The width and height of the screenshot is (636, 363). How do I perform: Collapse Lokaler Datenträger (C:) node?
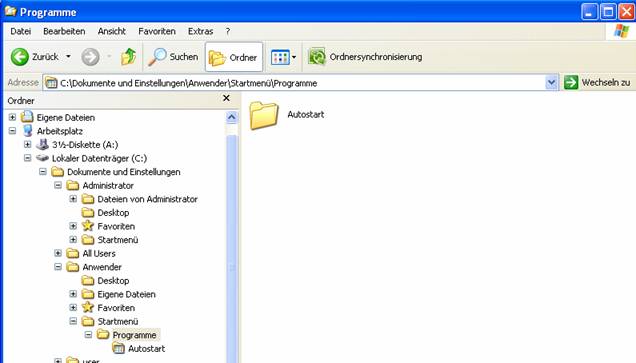click(28, 158)
